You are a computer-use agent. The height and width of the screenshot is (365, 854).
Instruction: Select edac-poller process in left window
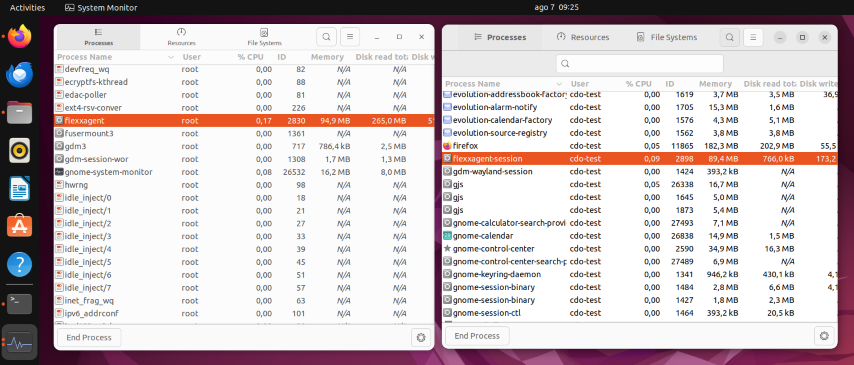coord(244,95)
